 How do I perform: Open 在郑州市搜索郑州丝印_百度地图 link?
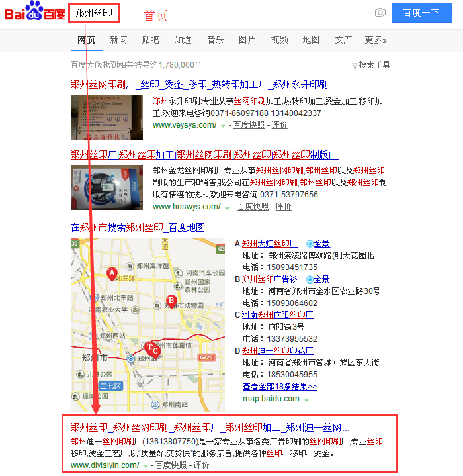point(138,227)
